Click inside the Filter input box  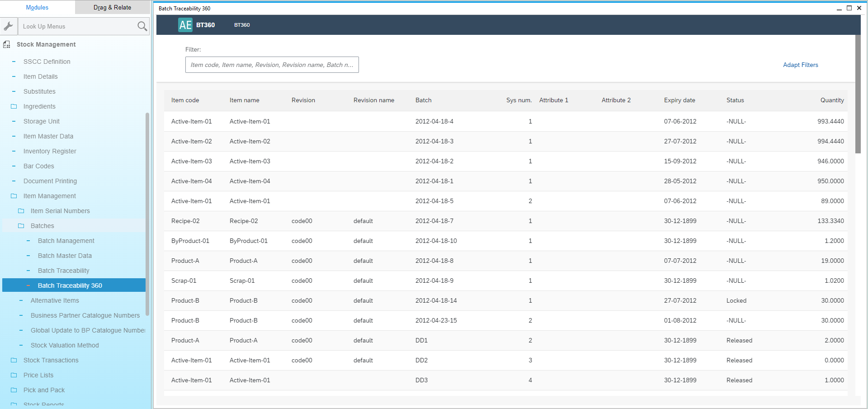[x=272, y=65]
